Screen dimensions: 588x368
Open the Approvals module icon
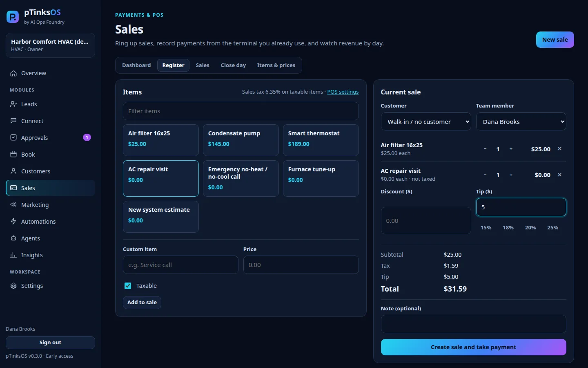pos(13,138)
